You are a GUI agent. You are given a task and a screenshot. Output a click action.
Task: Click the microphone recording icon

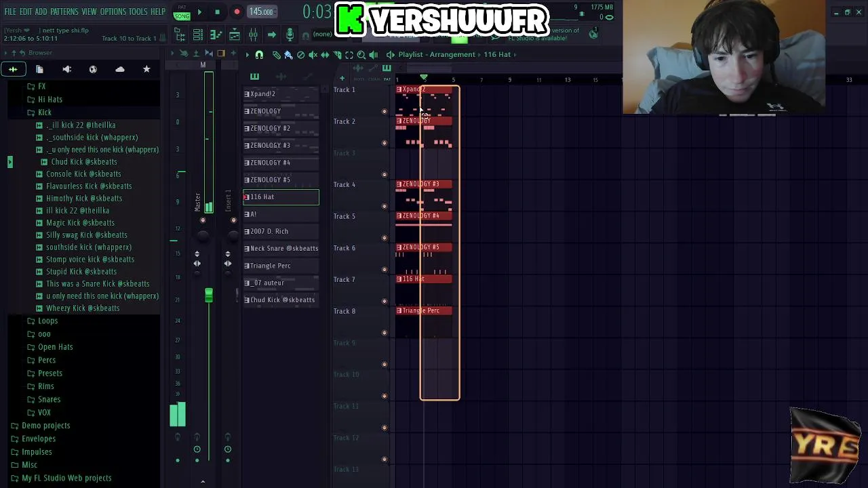(x=290, y=35)
